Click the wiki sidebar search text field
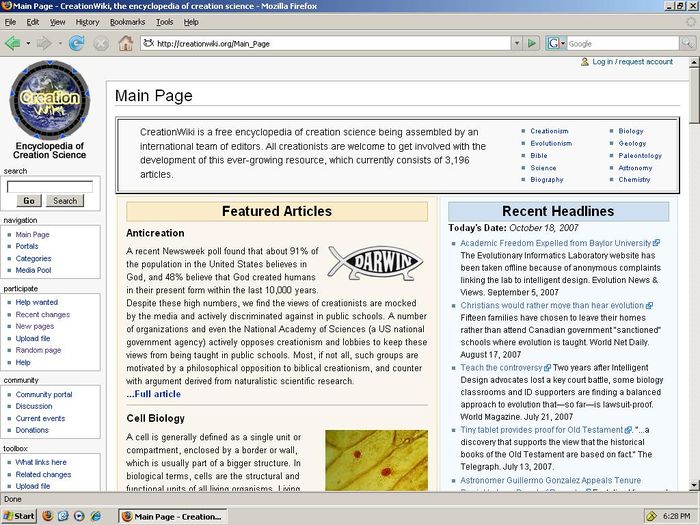Screen dimensions: 700x525 point(49,185)
